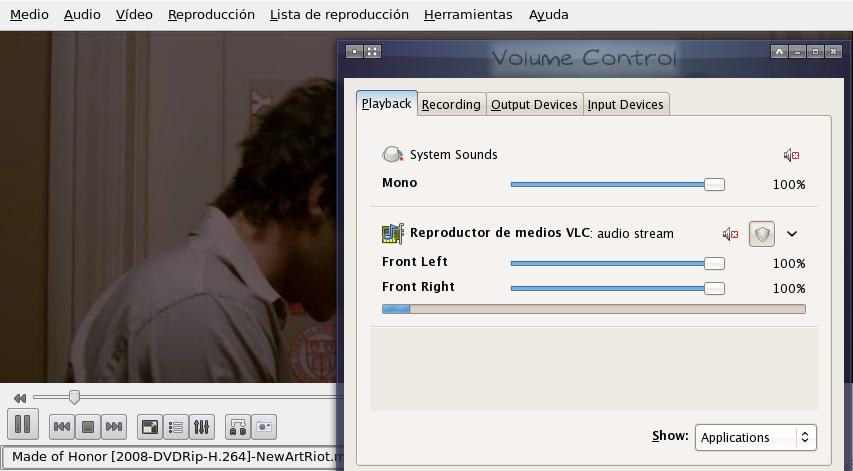Switch to the Output Devices tab
This screenshot has height=471, width=853.
point(534,104)
